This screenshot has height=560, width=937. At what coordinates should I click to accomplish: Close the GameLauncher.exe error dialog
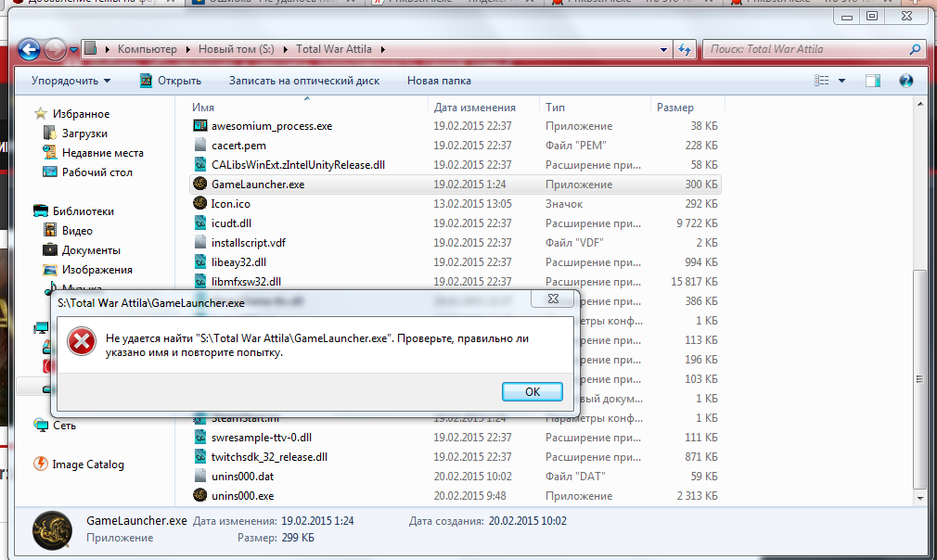point(553,299)
